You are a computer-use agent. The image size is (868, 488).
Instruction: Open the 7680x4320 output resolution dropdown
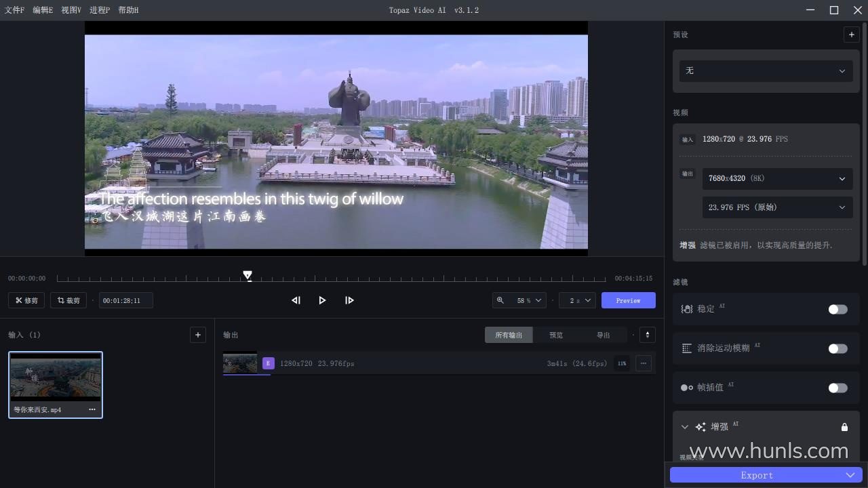[x=776, y=179]
